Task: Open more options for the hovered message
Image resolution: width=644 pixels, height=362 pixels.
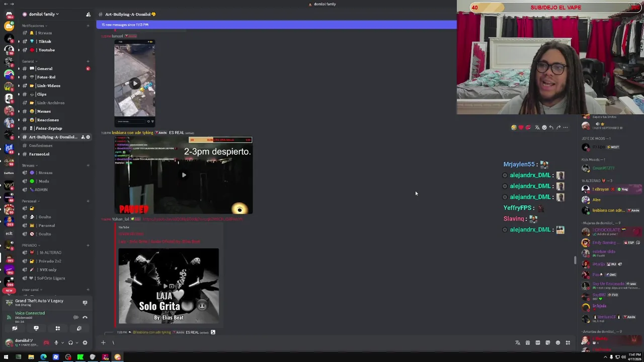Action: coord(566,128)
